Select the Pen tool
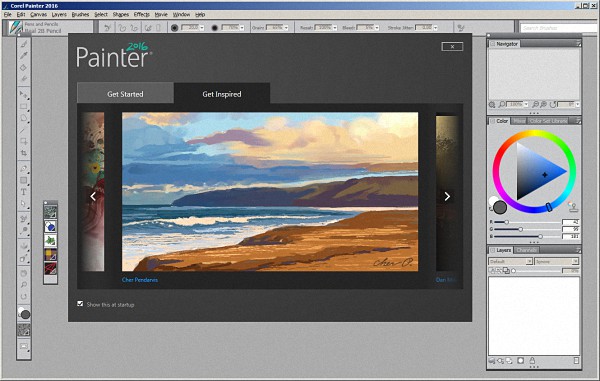 coord(24,169)
